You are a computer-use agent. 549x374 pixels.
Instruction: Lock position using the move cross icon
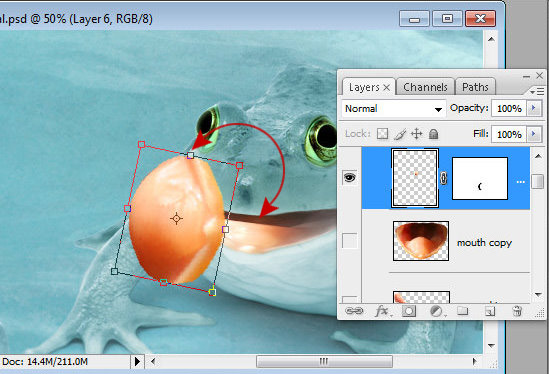coord(417,134)
